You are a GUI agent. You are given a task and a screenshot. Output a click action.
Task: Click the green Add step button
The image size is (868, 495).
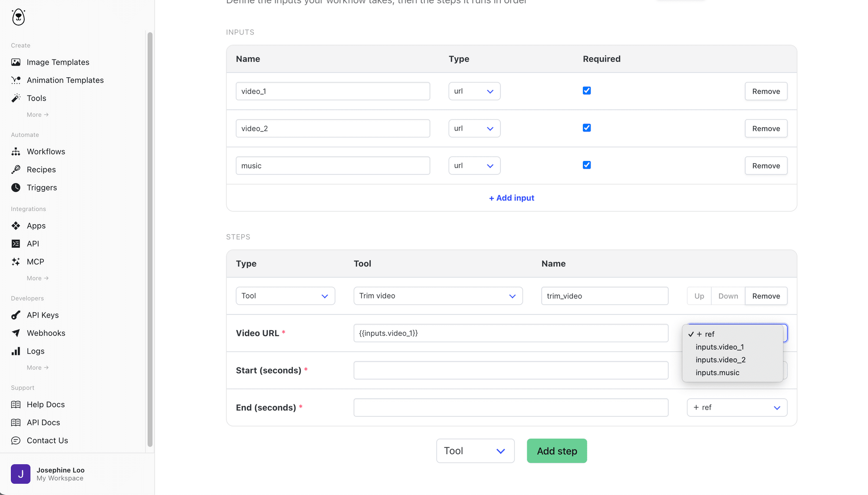(x=557, y=451)
